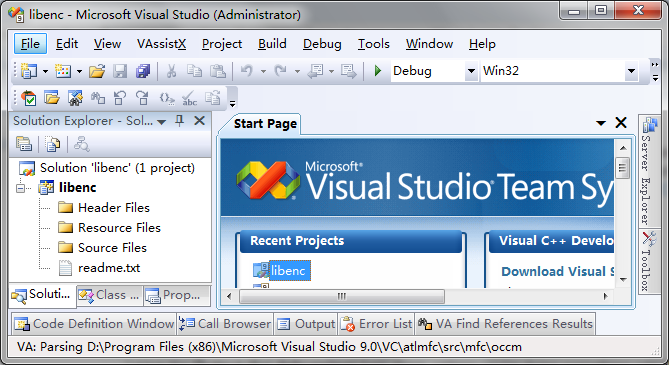
Task: Select Header Files folder in tree
Action: click(113, 208)
